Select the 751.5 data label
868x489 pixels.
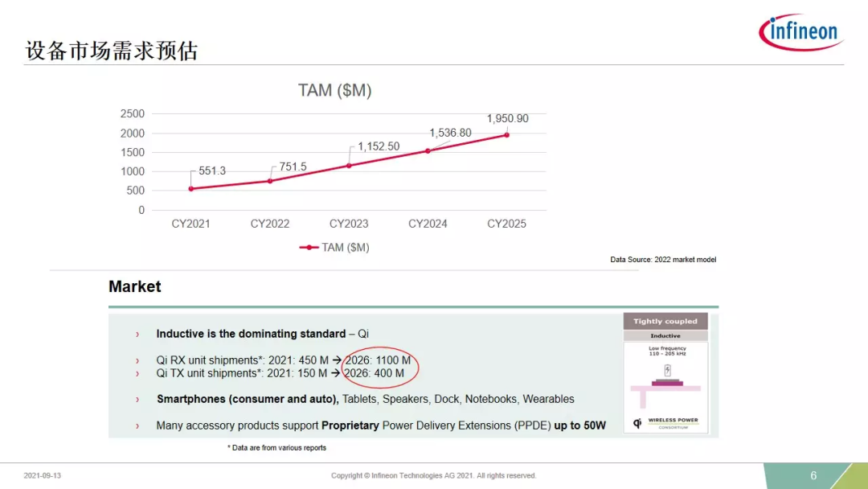coord(293,166)
